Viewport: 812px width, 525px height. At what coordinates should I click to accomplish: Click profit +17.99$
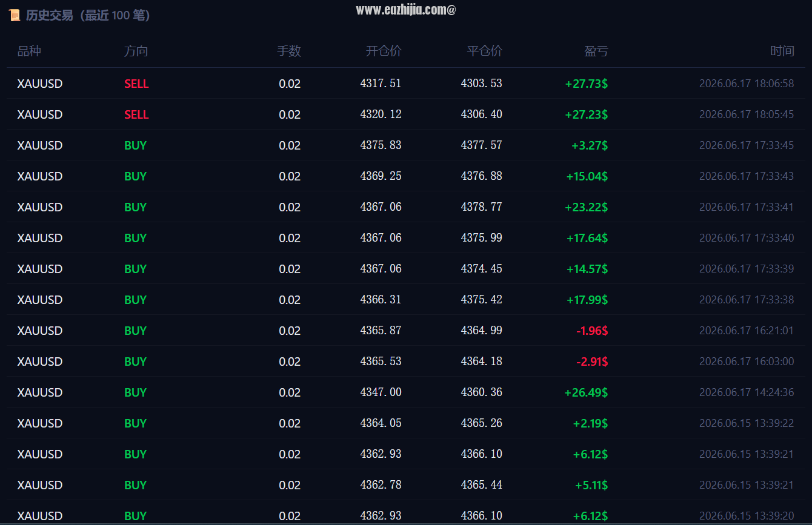pyautogui.click(x=587, y=300)
